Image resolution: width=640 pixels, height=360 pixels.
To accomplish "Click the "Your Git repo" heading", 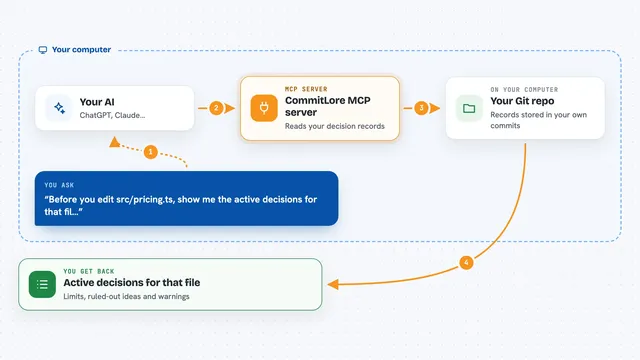I will (522, 101).
